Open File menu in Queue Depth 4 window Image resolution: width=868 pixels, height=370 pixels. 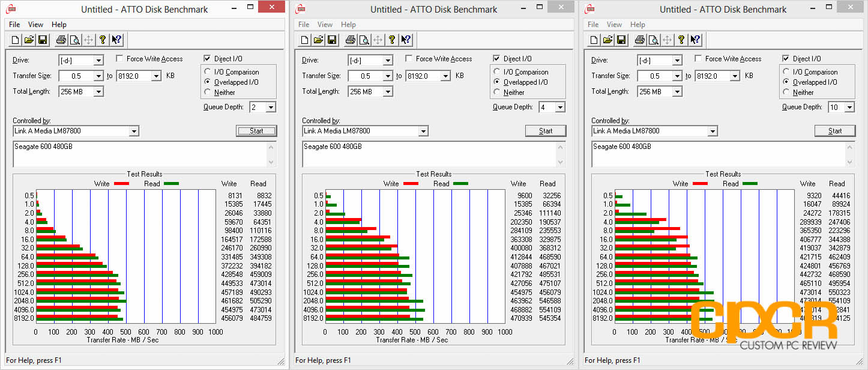[x=304, y=25]
